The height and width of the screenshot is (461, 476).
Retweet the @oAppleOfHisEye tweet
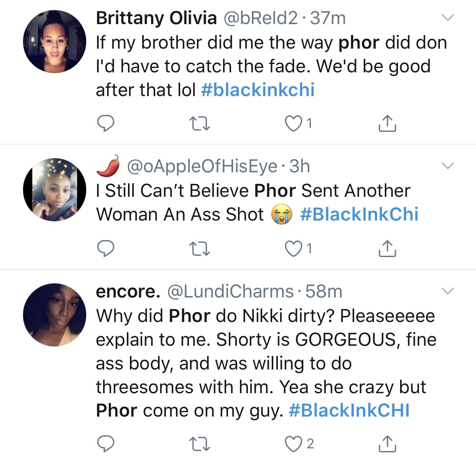(x=200, y=248)
